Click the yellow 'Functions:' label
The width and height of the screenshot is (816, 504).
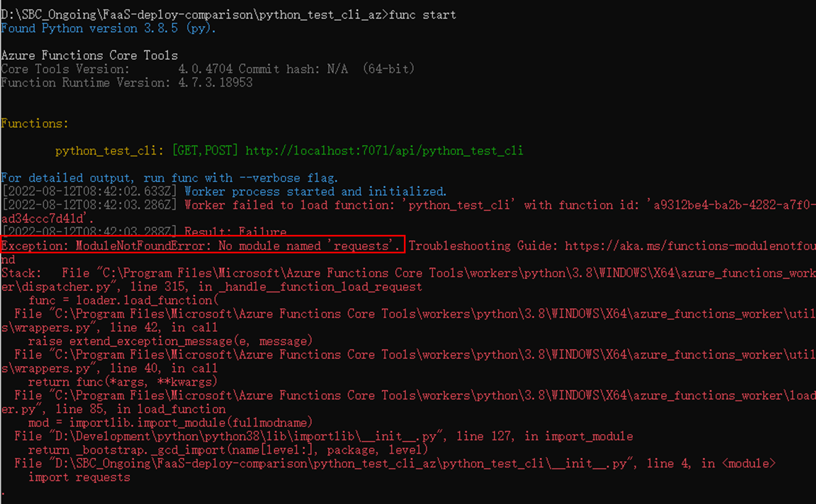(35, 123)
